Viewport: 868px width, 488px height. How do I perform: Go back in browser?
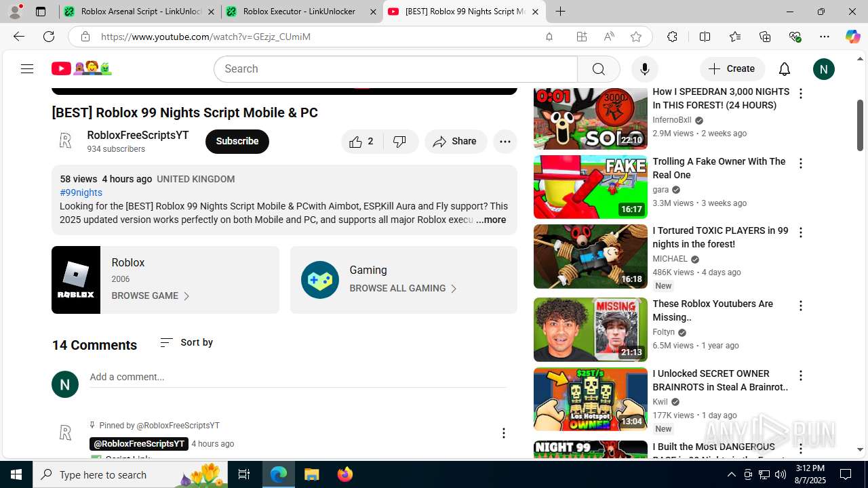click(x=19, y=37)
